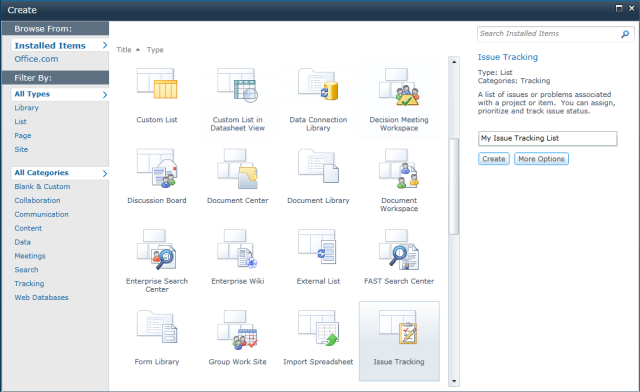Select the Import Spreadsheet icon
This screenshot has width=640, height=392.
318,328
